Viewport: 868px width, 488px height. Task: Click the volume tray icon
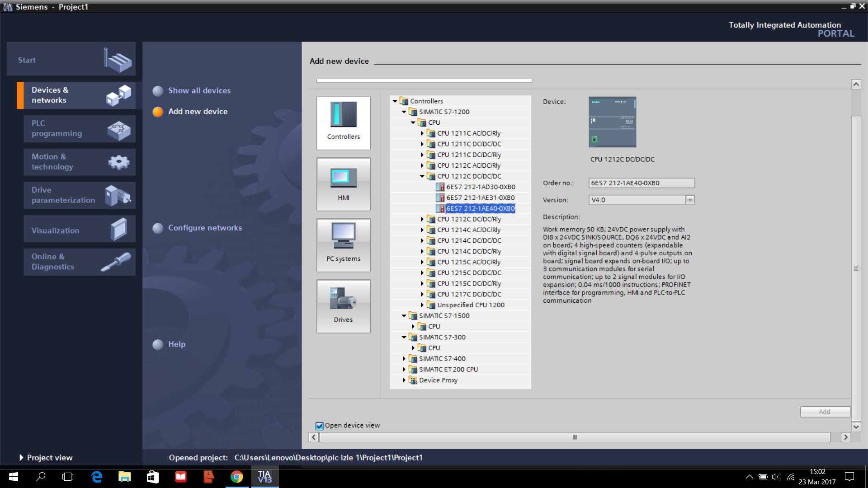pos(776,477)
